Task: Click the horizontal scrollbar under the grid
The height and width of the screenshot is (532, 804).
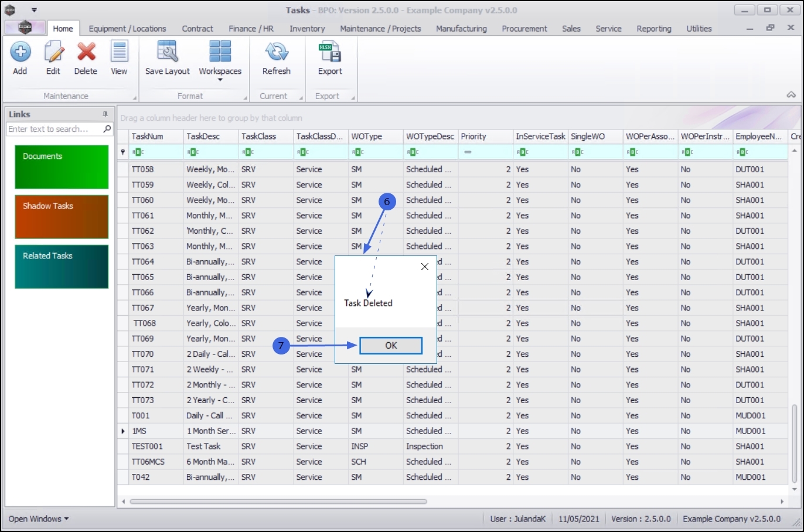Action: [x=278, y=502]
